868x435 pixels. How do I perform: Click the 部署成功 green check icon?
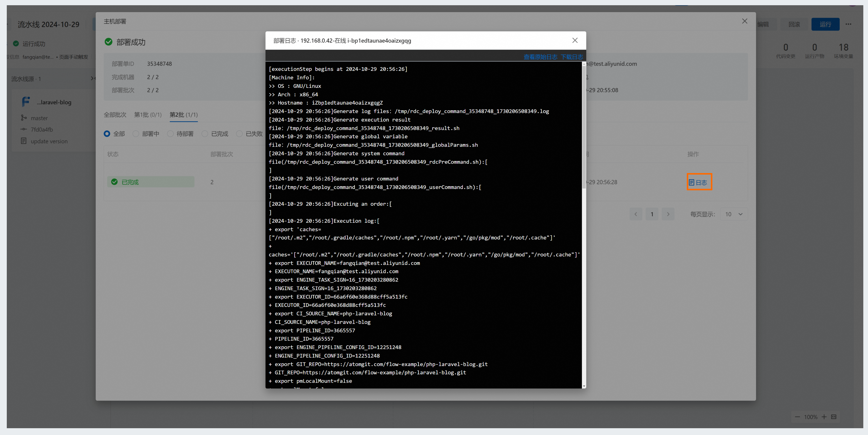coord(109,42)
